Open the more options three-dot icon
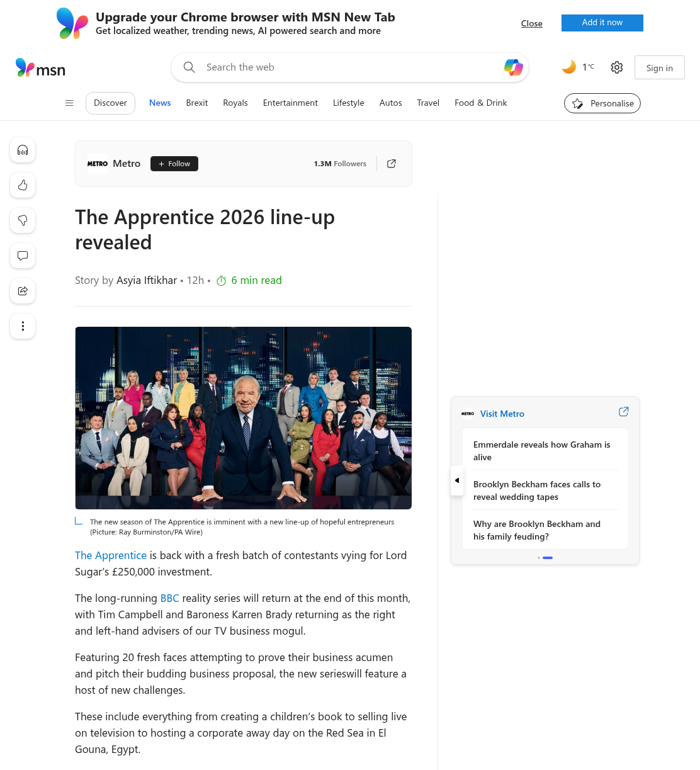The height and width of the screenshot is (770, 700). 23,326
